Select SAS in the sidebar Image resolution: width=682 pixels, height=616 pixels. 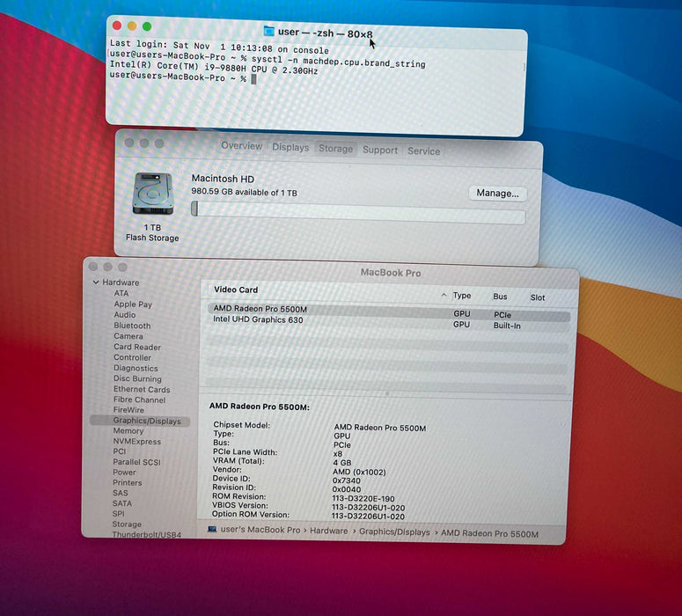(121, 493)
